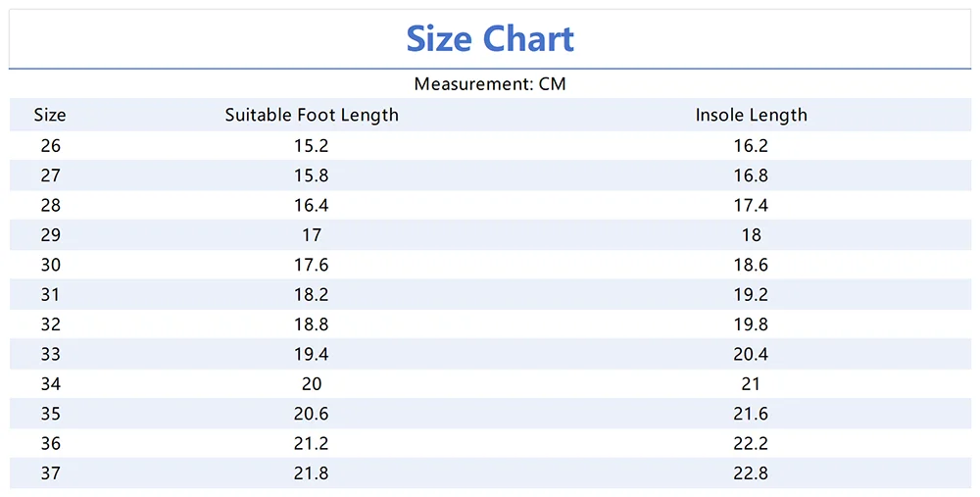This screenshot has height=497, width=980.
Task: Choose the 22.8 insole length value
Action: pyautogui.click(x=751, y=473)
